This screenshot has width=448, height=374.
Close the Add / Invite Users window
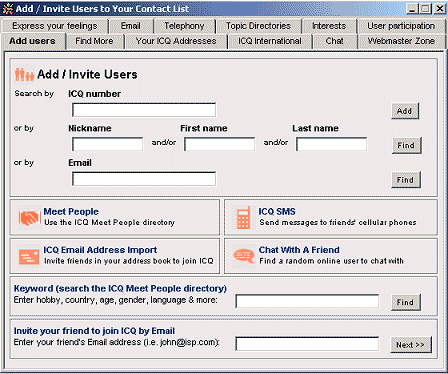tap(440, 9)
